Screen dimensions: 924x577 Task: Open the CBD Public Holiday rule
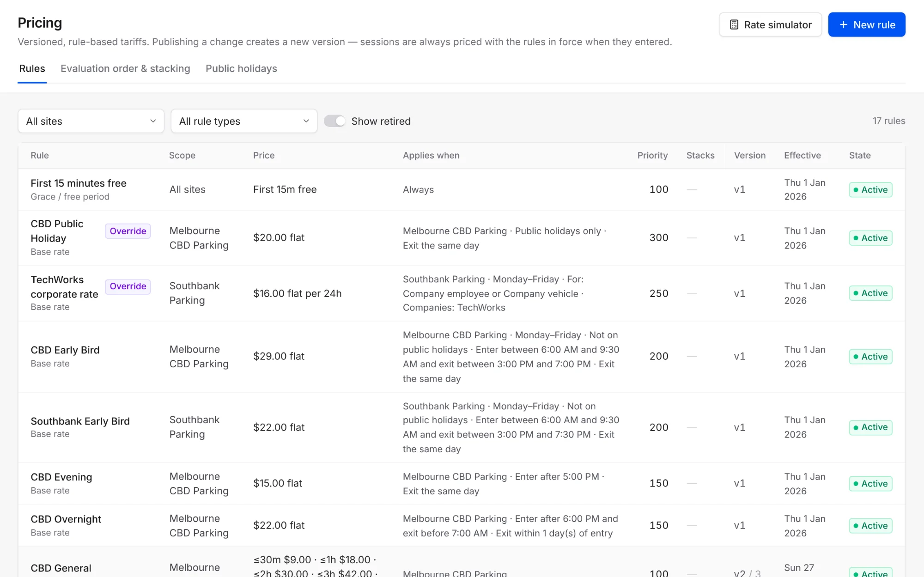coord(57,231)
